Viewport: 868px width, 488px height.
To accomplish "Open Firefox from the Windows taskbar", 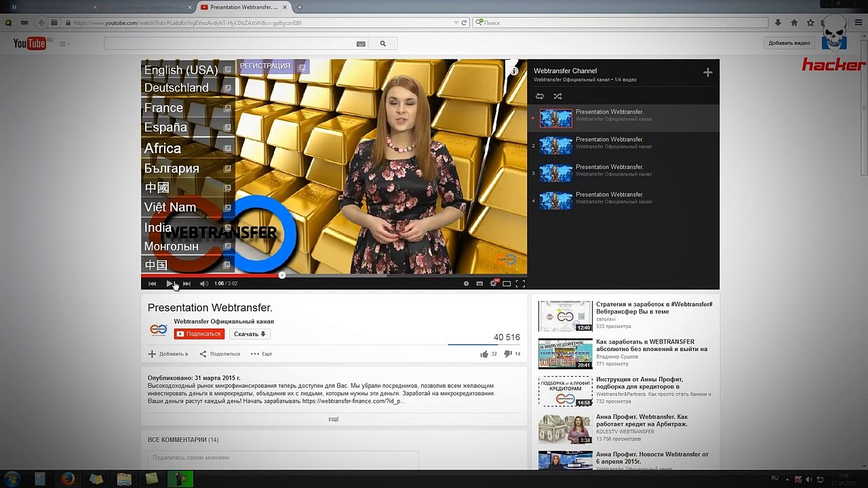I will [68, 479].
